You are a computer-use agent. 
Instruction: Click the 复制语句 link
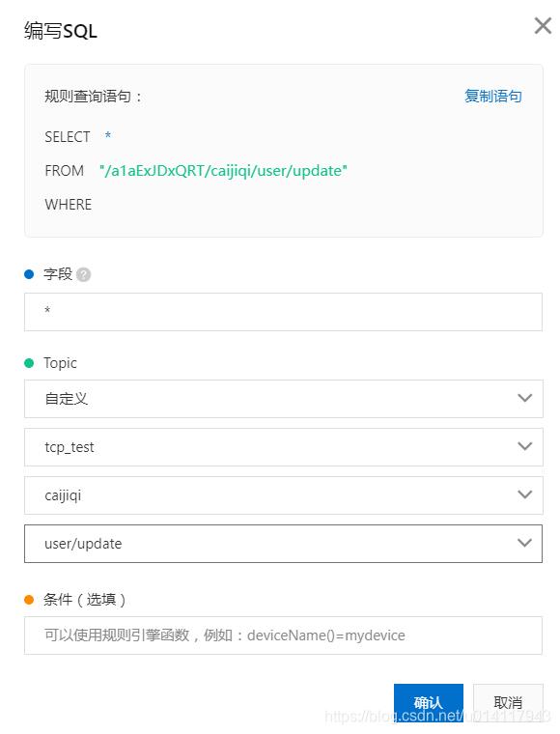[493, 96]
